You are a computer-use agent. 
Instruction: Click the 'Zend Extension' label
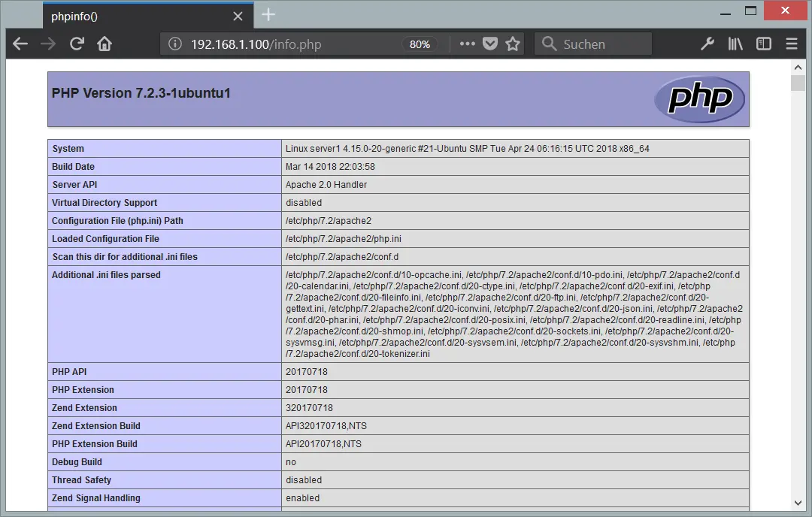84,408
